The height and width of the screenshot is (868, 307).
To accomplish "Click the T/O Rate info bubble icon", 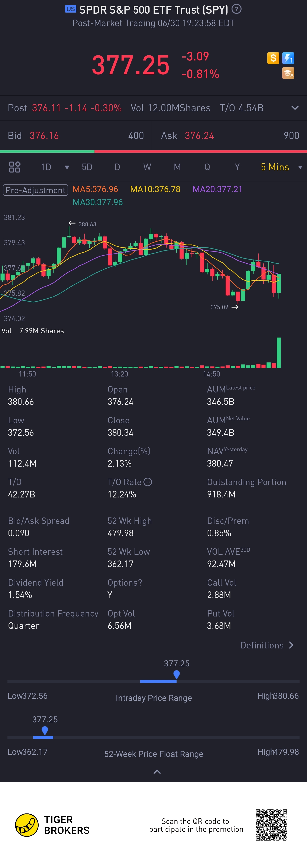I will coord(148,482).
